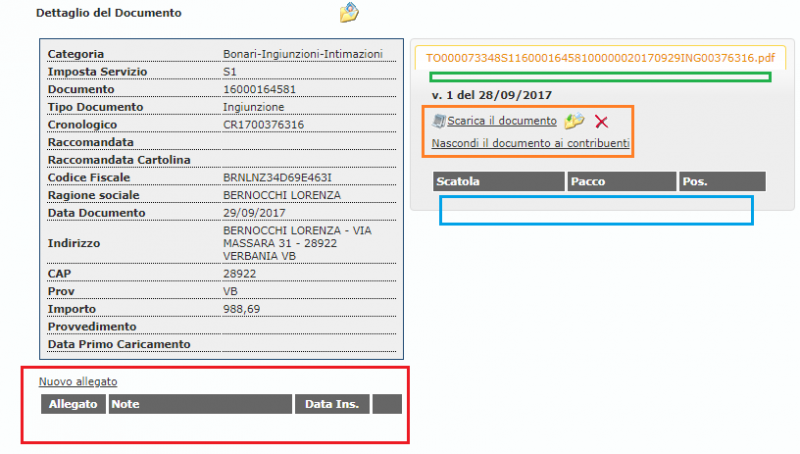Click the document icon before Scarica il documento

(438, 121)
